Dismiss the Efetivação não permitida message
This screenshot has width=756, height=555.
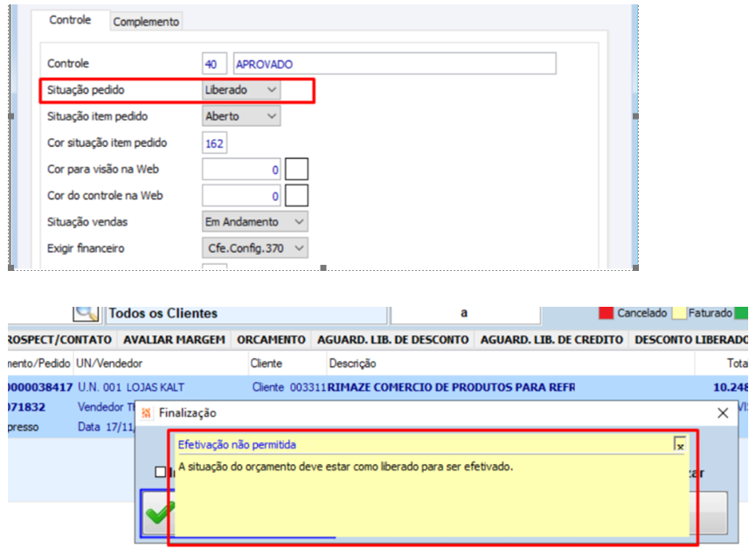pyautogui.click(x=680, y=444)
